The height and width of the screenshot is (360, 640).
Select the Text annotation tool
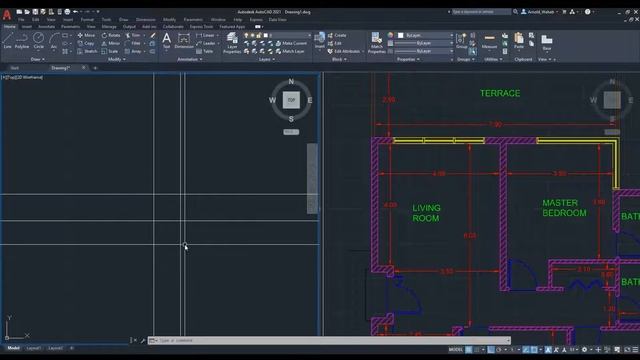tap(167, 41)
